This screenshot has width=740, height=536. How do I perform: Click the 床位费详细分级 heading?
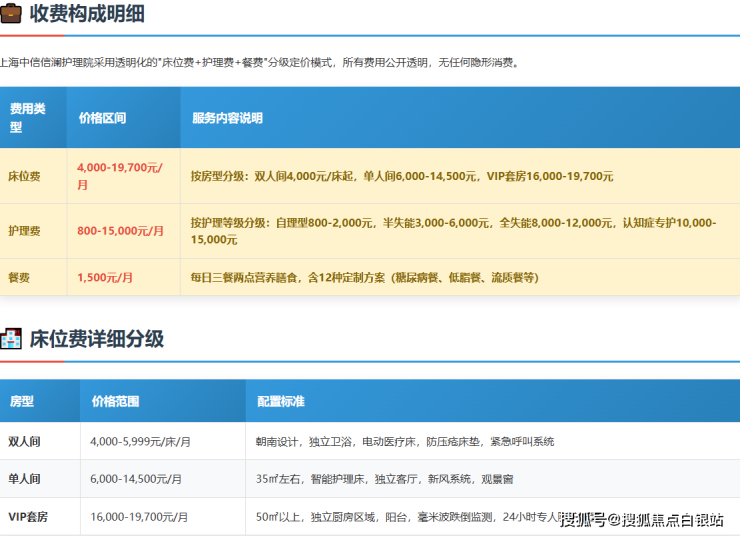coord(96,339)
